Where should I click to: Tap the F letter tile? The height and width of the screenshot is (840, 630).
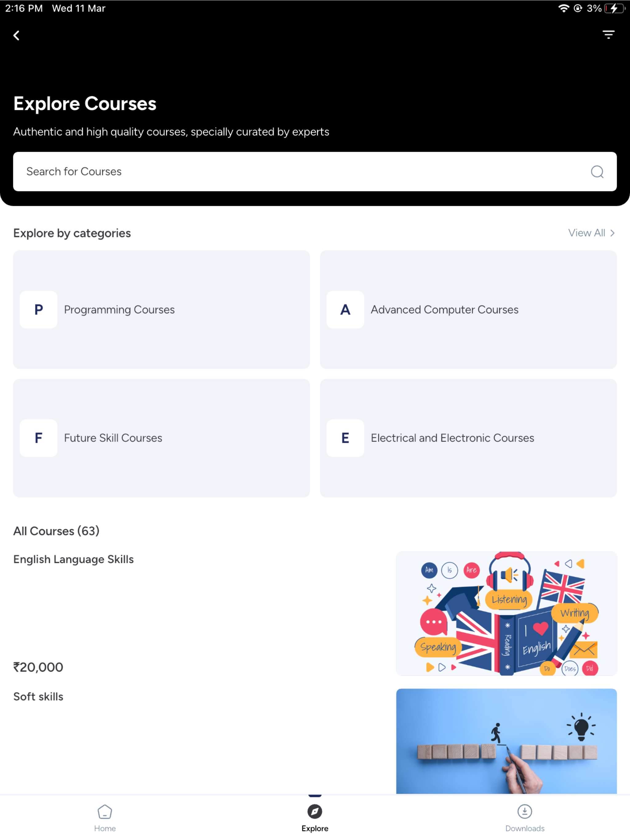tap(38, 438)
